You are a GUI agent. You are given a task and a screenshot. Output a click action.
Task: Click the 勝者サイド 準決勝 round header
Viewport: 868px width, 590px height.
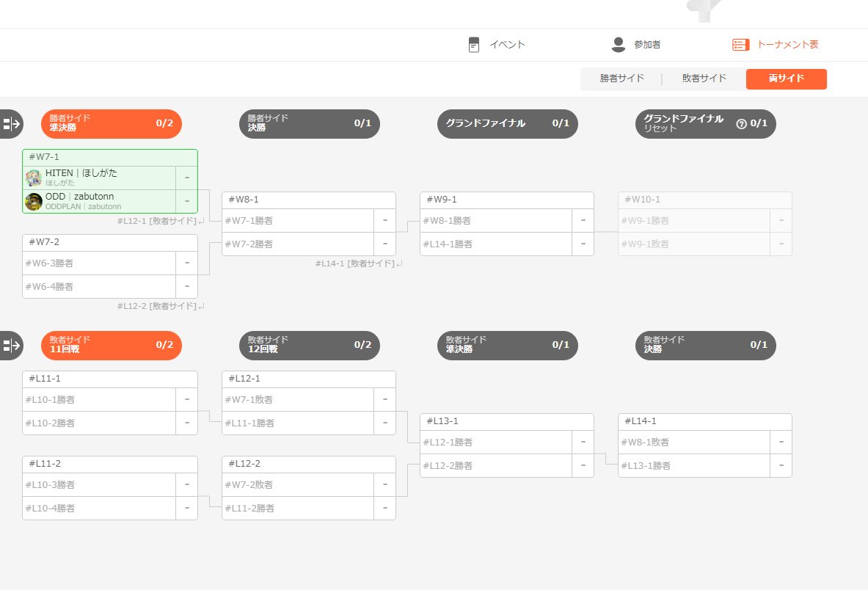tap(112, 124)
